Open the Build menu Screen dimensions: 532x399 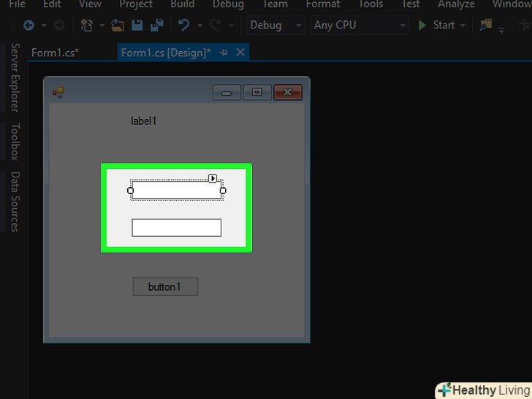tap(183, 4)
